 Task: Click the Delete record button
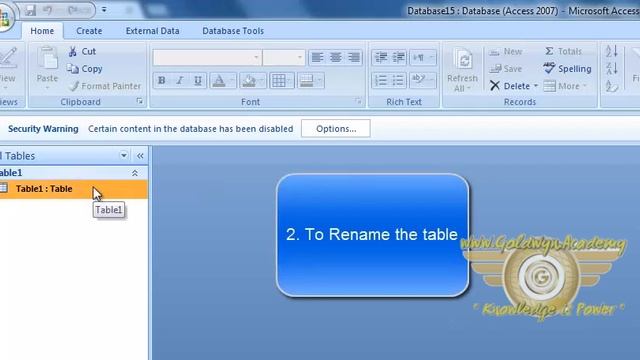[x=510, y=86]
